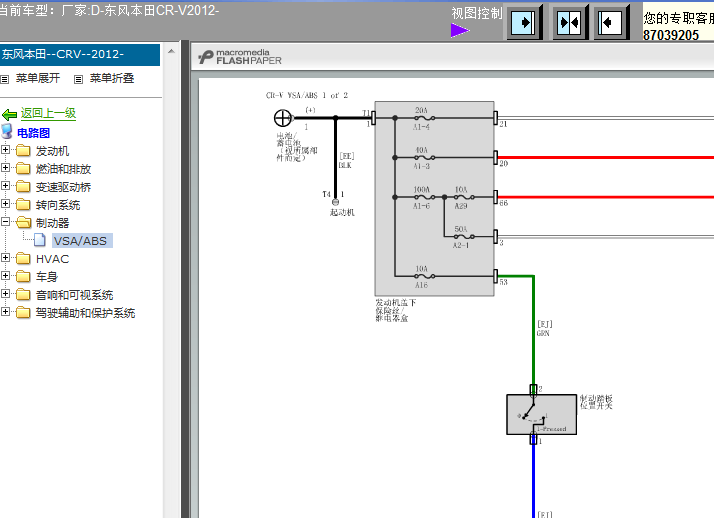The width and height of the screenshot is (714, 518).
Task: Select the 转向系统 category label
Action: (58, 205)
